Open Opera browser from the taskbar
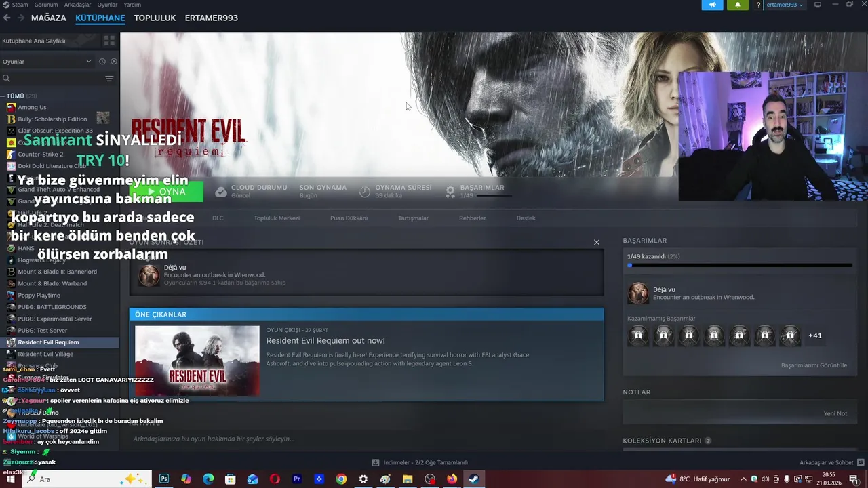Screen dimensions: 868x488 click(x=275, y=479)
